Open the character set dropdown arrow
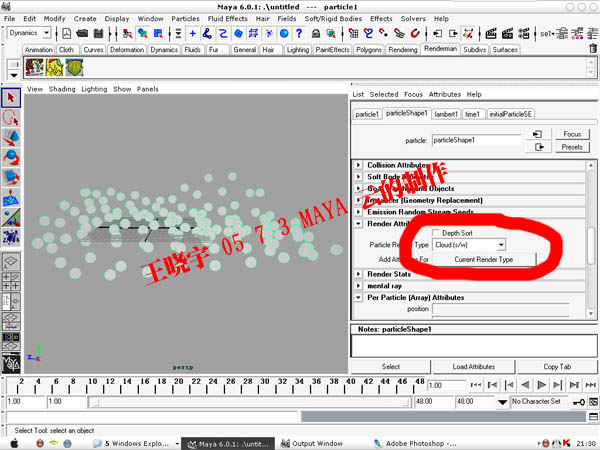 point(502,402)
